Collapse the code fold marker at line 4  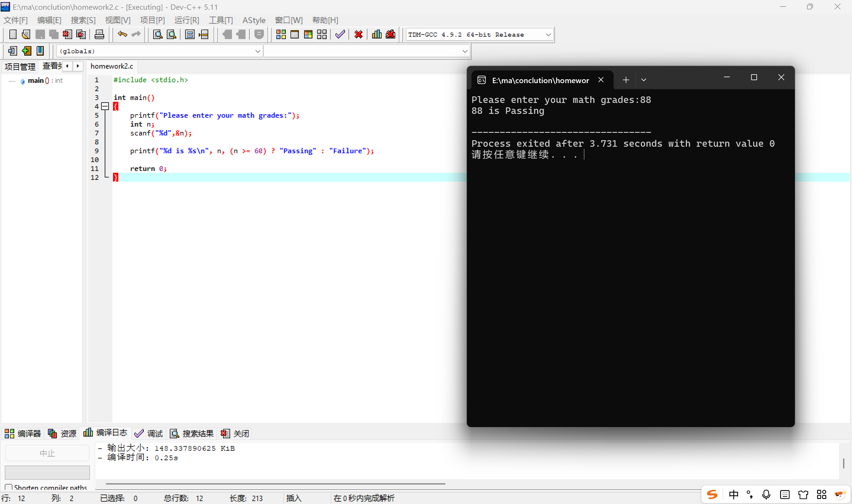click(x=105, y=106)
